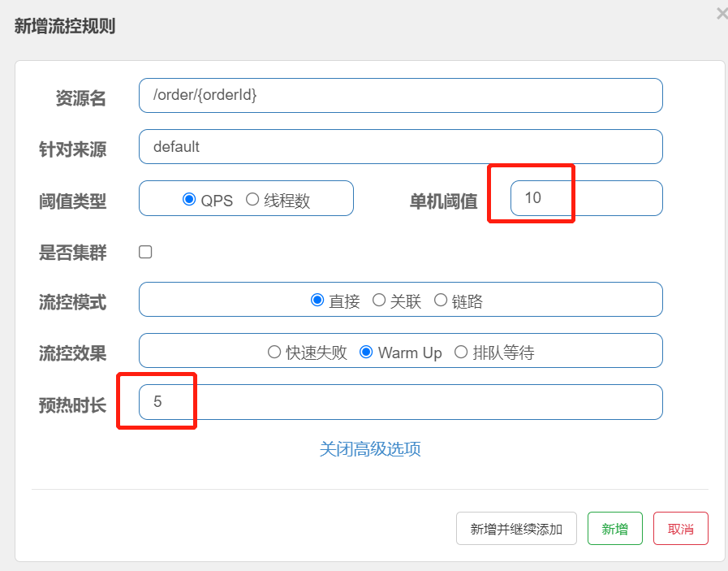
Task: Select 快速失败 flow control effect
Action: 274,353
